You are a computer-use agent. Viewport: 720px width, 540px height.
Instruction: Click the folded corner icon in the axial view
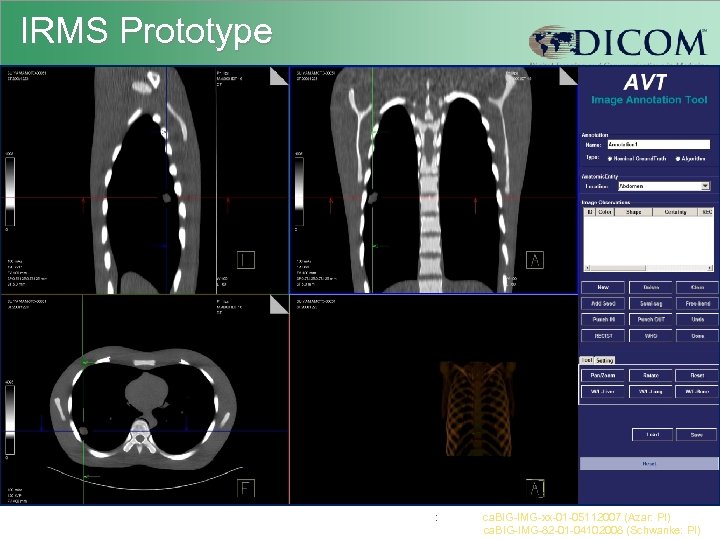[279, 305]
